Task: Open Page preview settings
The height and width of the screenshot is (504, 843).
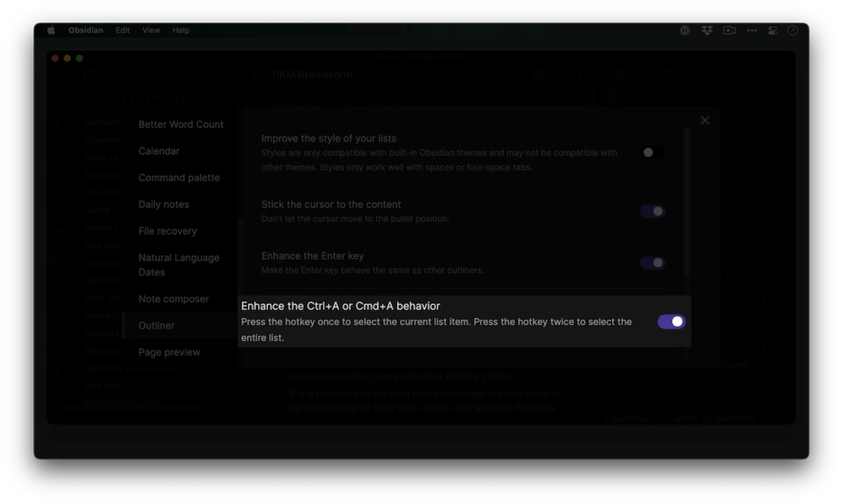Action: point(169,352)
